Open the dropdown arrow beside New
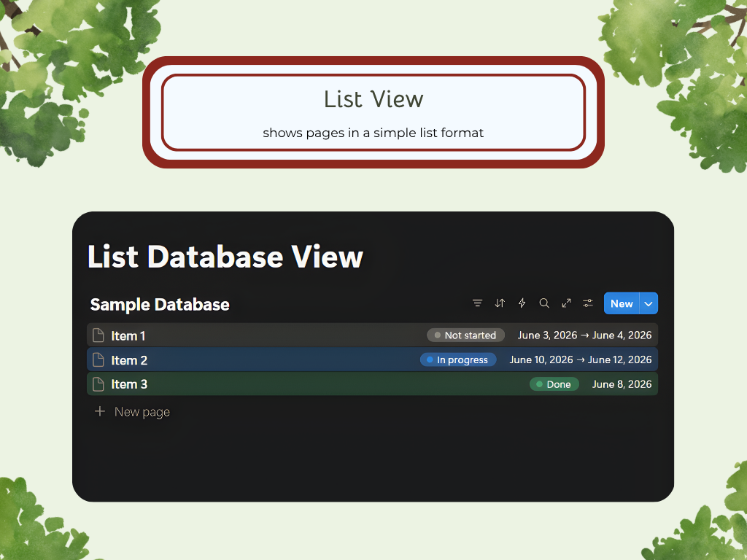Image resolution: width=747 pixels, height=560 pixels. tap(648, 303)
